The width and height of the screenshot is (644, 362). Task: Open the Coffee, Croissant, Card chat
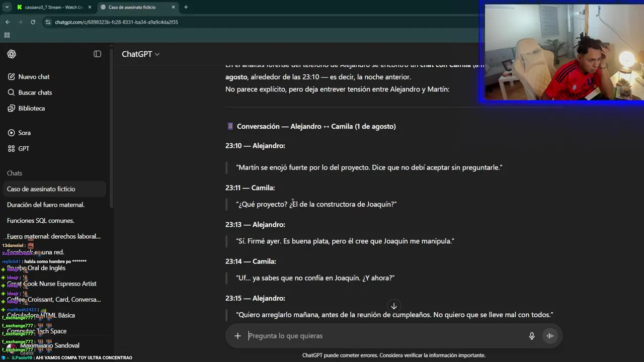tap(54, 300)
